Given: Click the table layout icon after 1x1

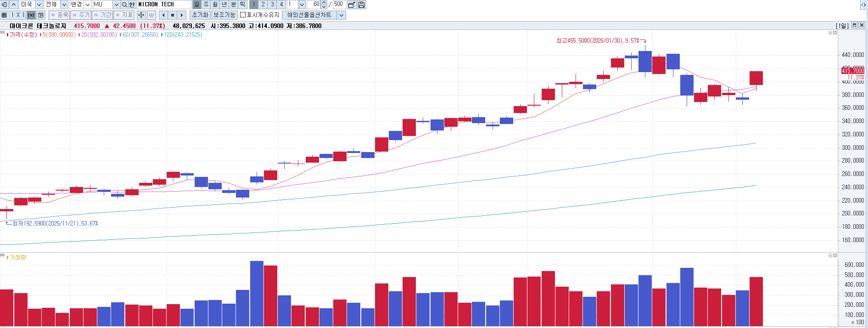Looking at the screenshot, I should pos(41,15).
